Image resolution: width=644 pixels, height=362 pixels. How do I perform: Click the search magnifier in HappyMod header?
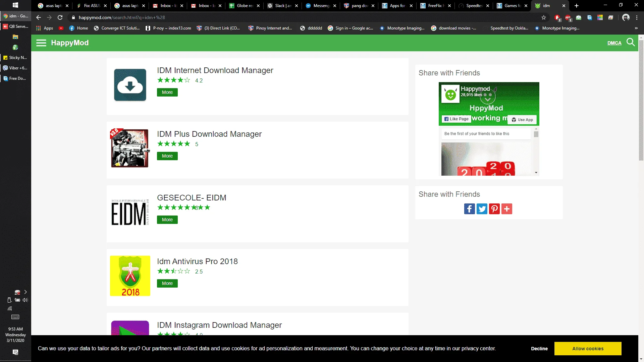click(x=631, y=42)
